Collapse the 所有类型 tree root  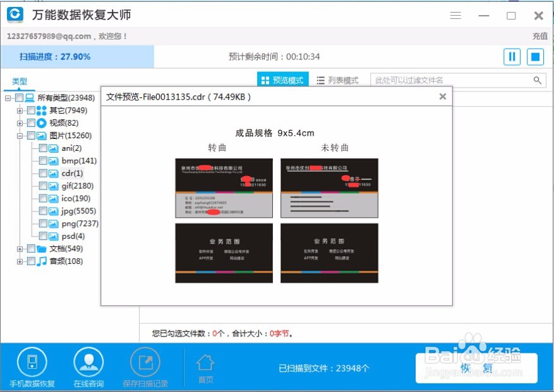tap(8, 98)
